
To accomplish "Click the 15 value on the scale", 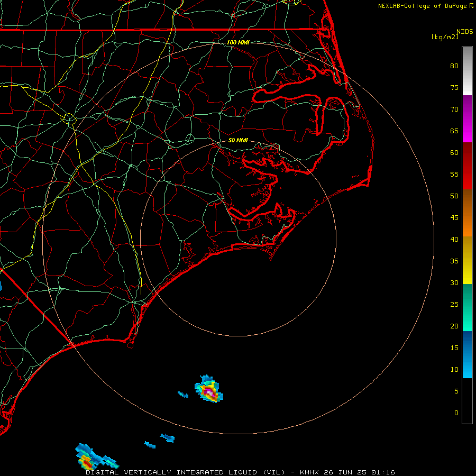I will (x=454, y=348).
